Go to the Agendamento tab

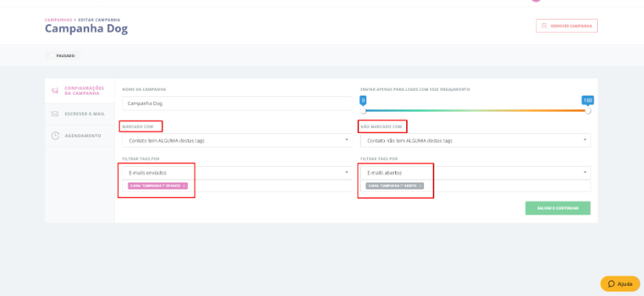(80, 135)
